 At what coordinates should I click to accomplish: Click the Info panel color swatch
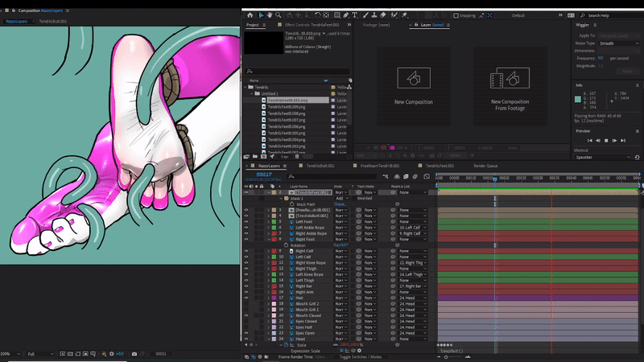(x=579, y=100)
